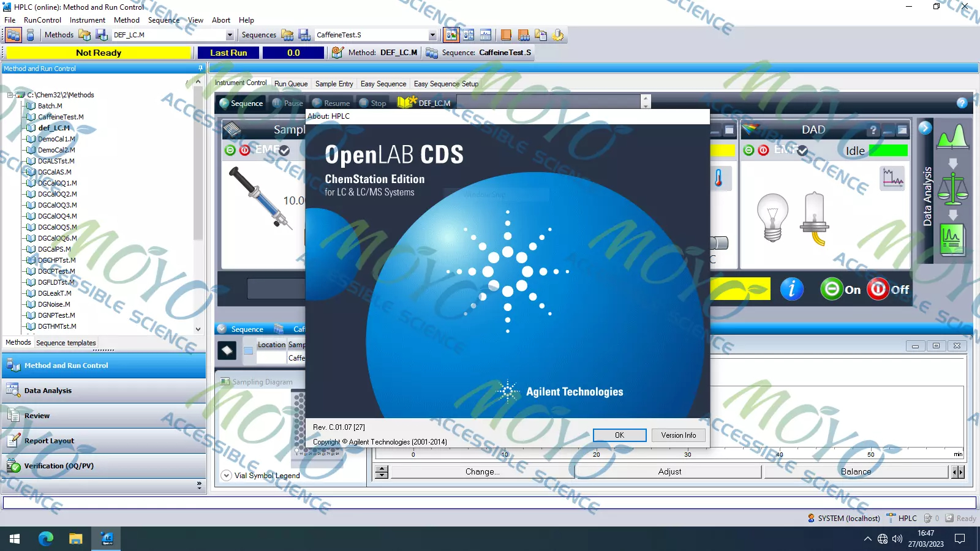Click the blue help icon in dashboard corner

pos(962,103)
